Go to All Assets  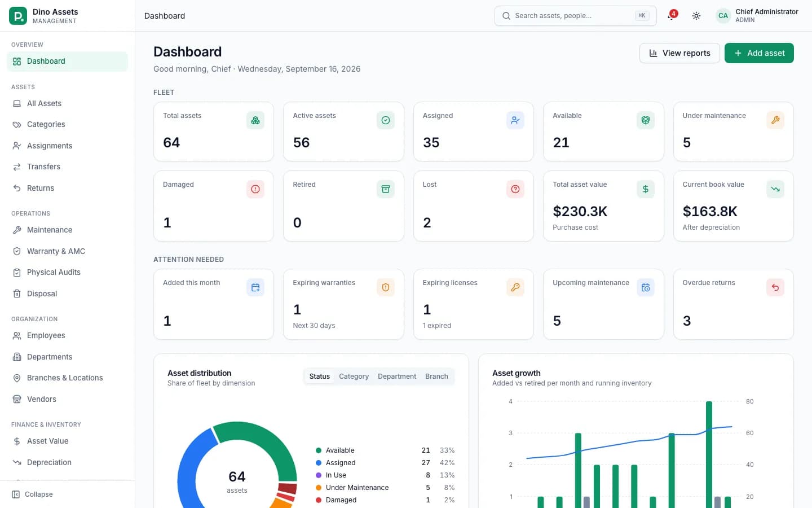[67, 103]
